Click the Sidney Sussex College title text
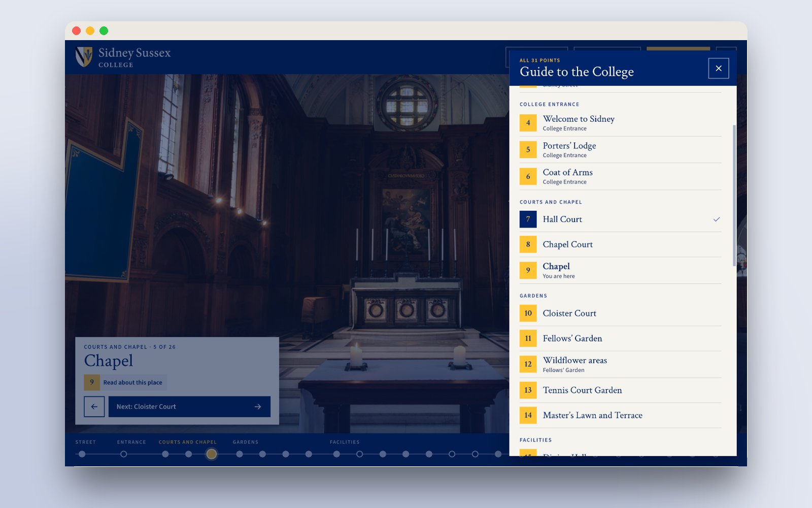812x508 pixels. click(x=134, y=57)
